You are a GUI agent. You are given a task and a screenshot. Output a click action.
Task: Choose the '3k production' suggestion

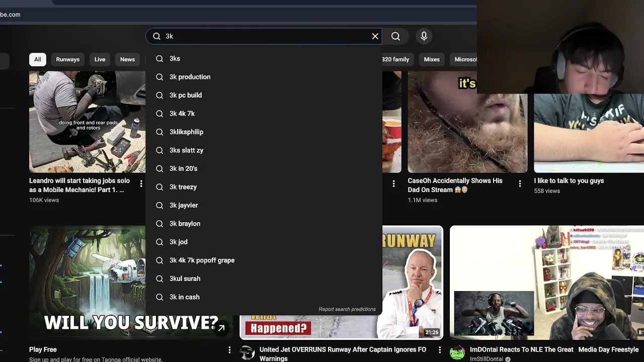264,77
